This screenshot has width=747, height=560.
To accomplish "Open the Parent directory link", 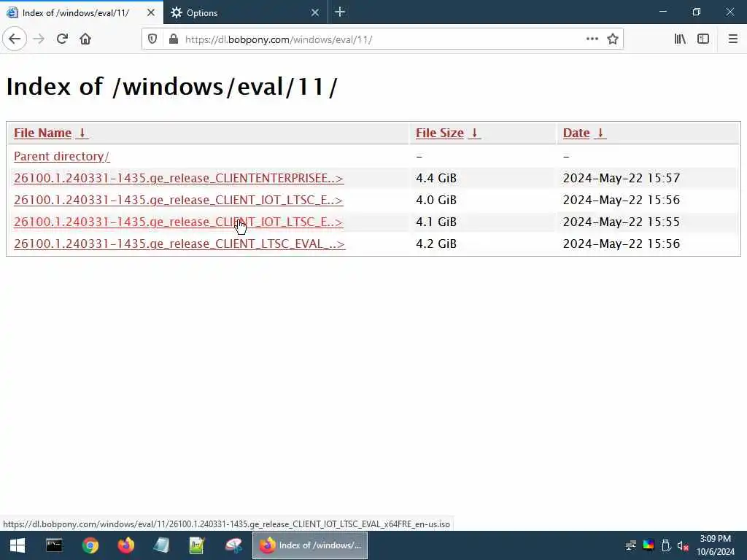I will (x=61, y=156).
